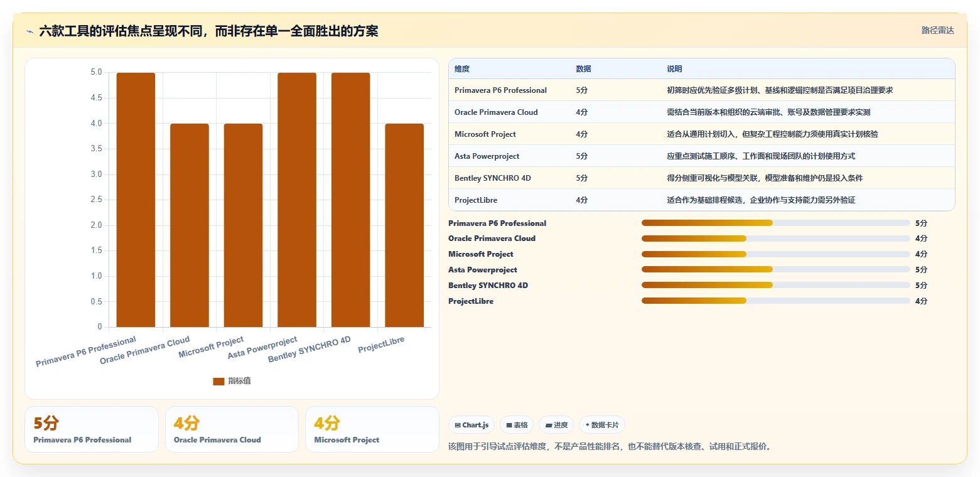The image size is (980, 477).
Task: Click the footnote starting 该图用于引导试点评估维度
Action: 610,447
